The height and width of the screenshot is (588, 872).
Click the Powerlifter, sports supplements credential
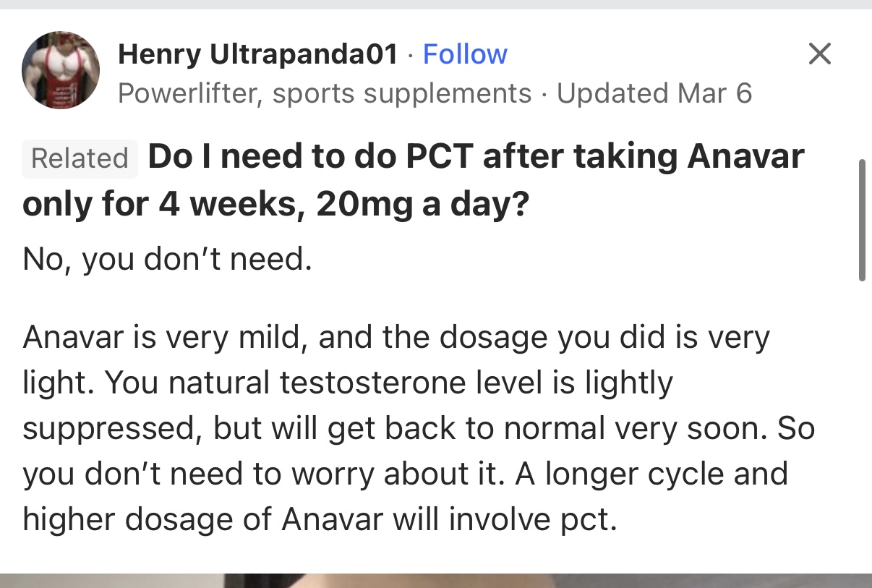pyautogui.click(x=325, y=93)
